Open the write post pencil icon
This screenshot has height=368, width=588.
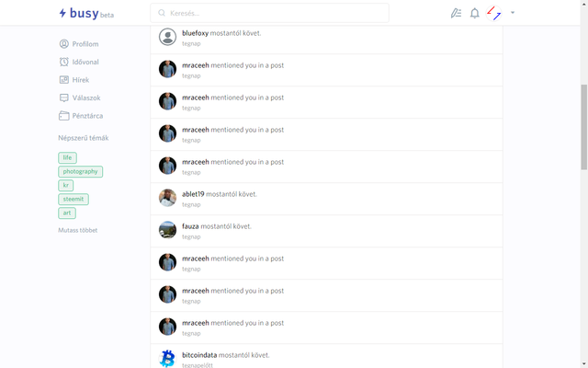[x=456, y=13]
